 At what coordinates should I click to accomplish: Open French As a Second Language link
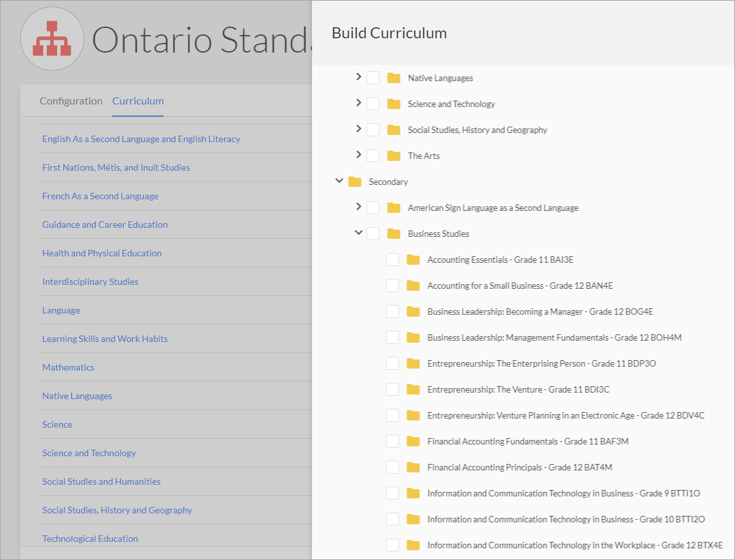(101, 196)
